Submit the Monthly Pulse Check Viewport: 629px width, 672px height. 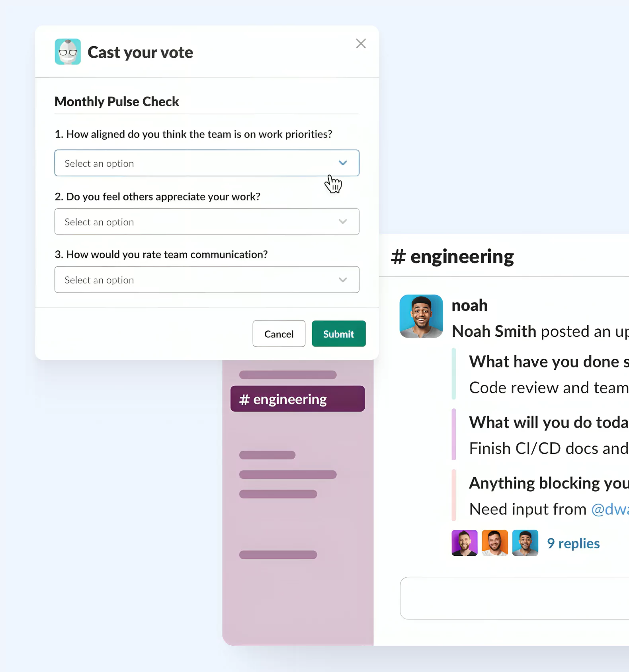click(339, 334)
